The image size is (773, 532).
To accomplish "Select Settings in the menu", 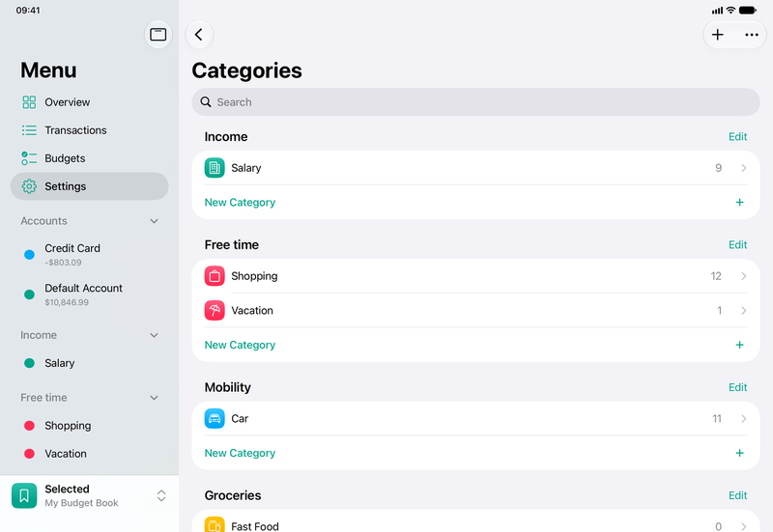I will coord(89,186).
